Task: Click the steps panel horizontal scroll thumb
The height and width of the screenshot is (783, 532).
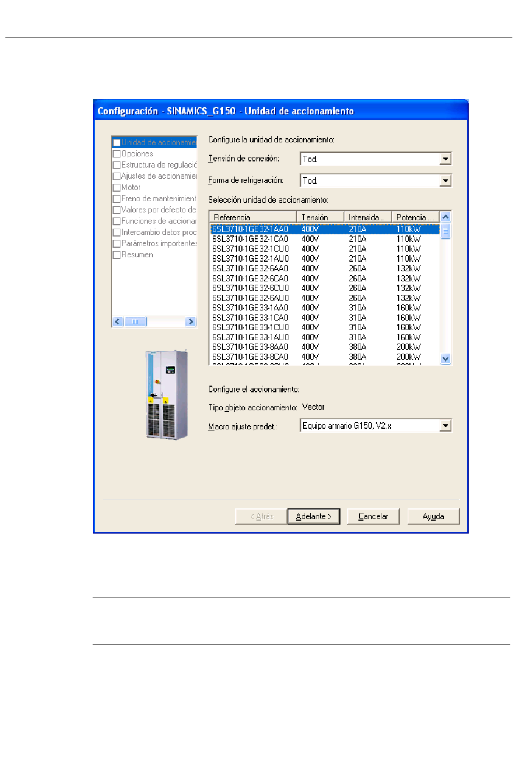Action: coord(135,322)
